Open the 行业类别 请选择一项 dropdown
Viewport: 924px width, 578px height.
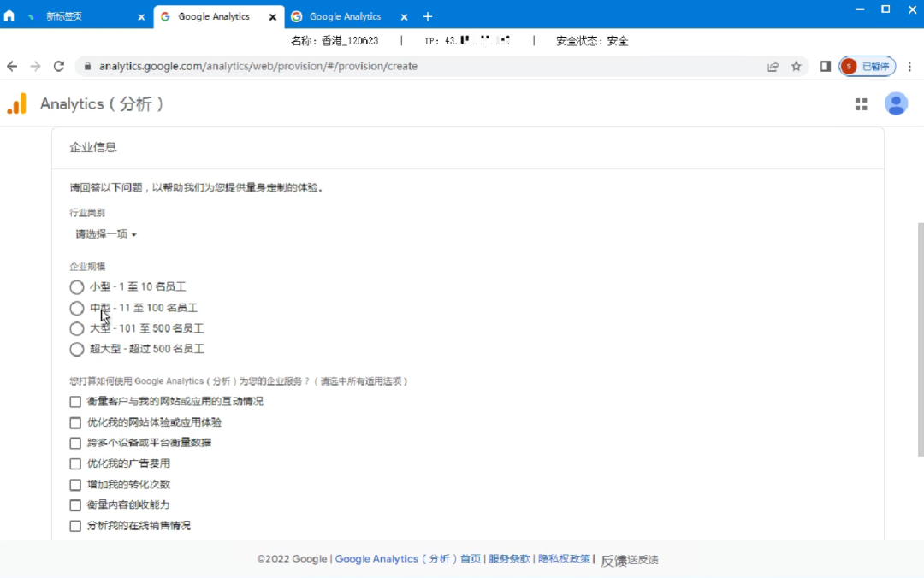coord(106,234)
